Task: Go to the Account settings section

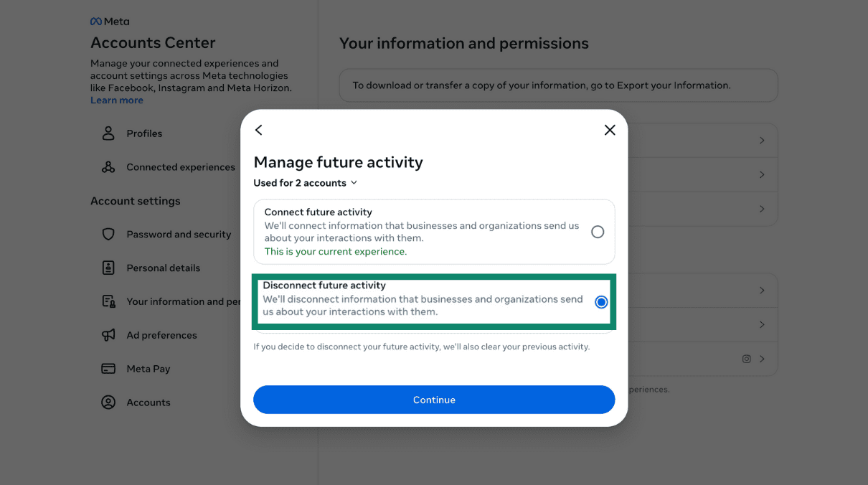Action: [x=136, y=201]
